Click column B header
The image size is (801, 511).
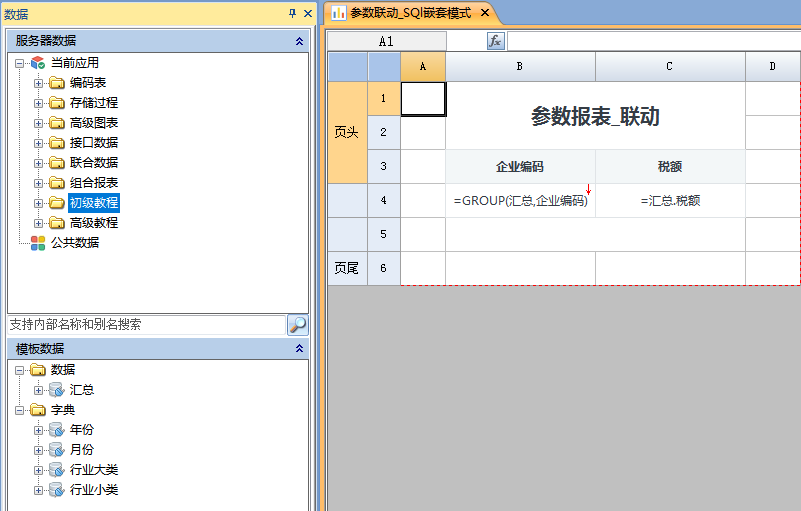(520, 66)
